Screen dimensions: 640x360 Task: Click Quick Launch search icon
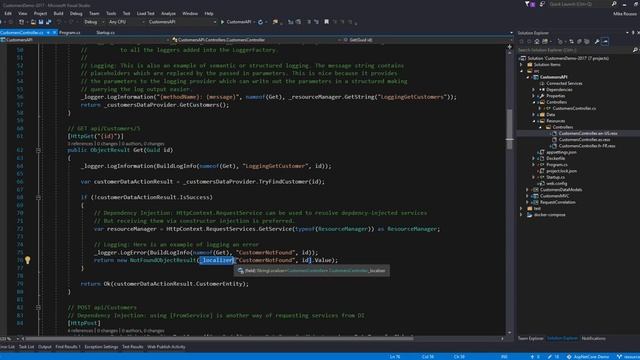614,4
